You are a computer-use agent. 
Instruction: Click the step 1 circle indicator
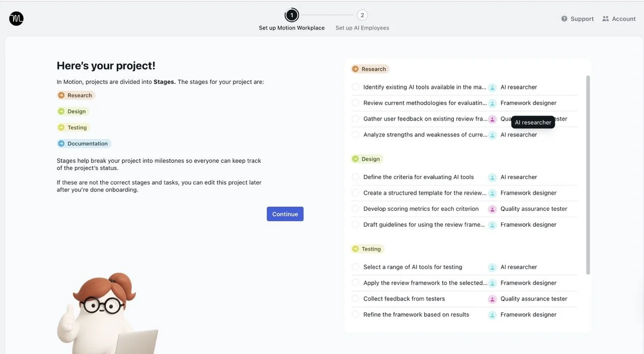tap(291, 15)
